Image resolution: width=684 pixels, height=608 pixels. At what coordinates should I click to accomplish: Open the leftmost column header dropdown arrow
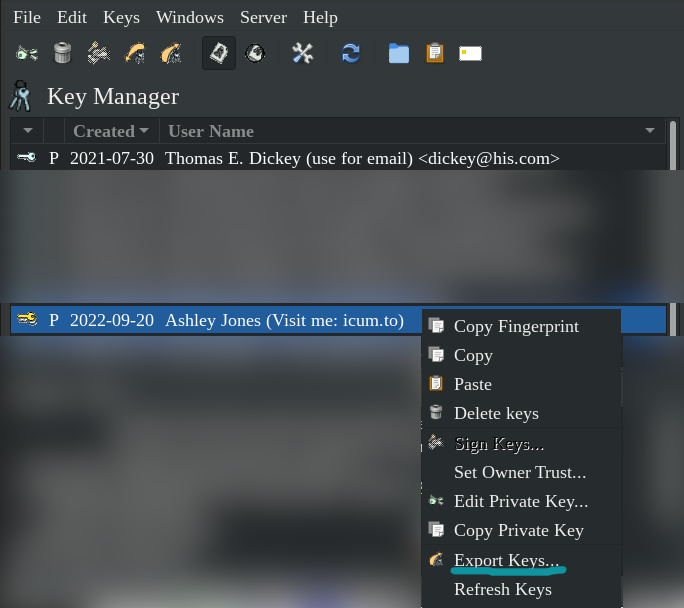click(28, 130)
